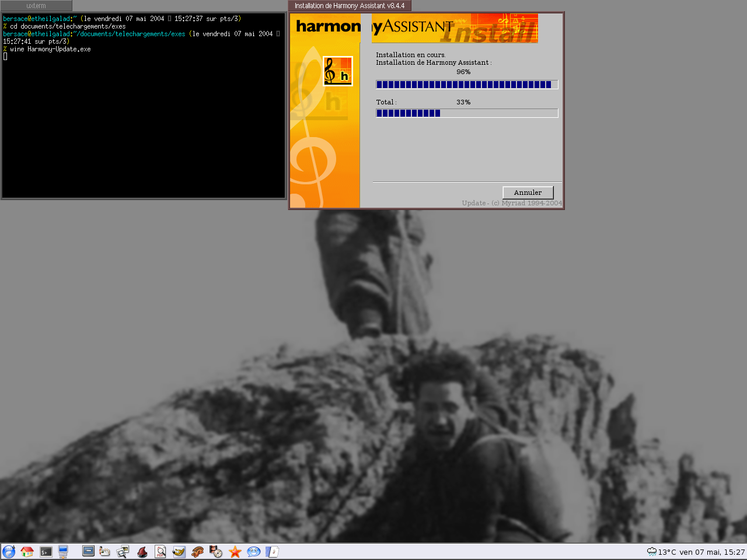Open the brown animal icon in the panel
747x560 pixels.
point(198,552)
